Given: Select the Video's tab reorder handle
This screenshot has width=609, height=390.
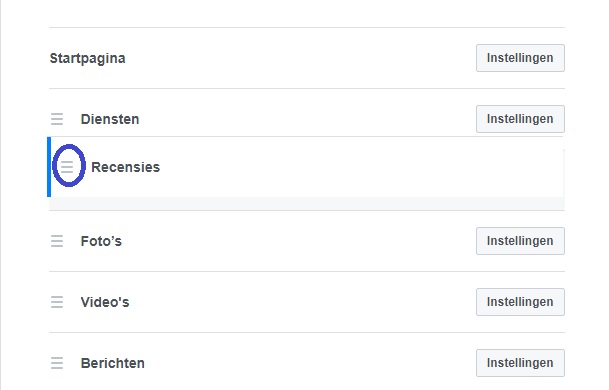Looking at the screenshot, I should click(x=57, y=302).
